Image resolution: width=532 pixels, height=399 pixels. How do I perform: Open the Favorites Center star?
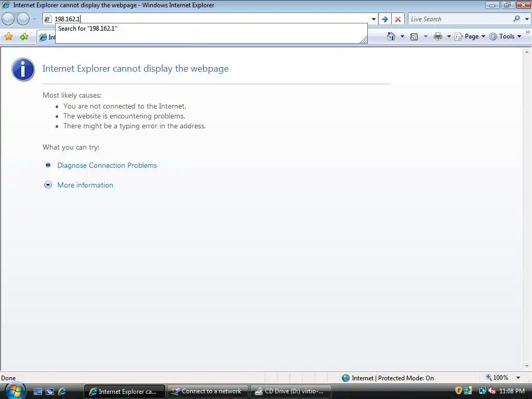tap(9, 37)
